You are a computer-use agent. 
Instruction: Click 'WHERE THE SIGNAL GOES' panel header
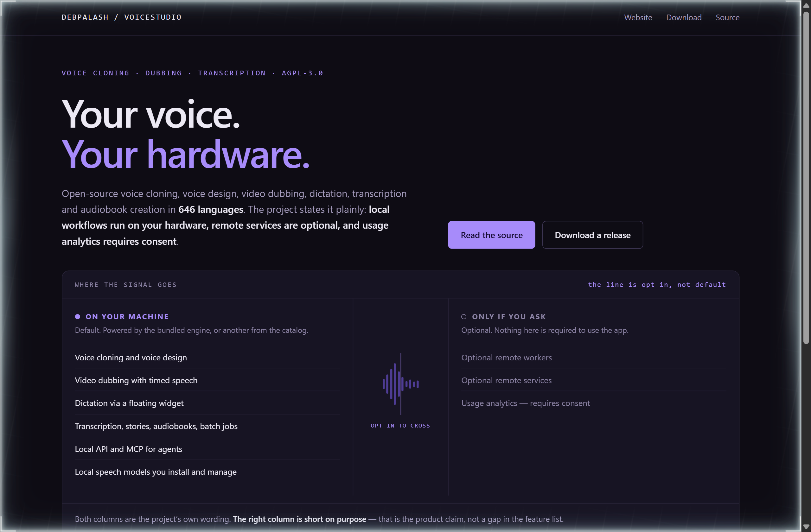click(x=126, y=284)
